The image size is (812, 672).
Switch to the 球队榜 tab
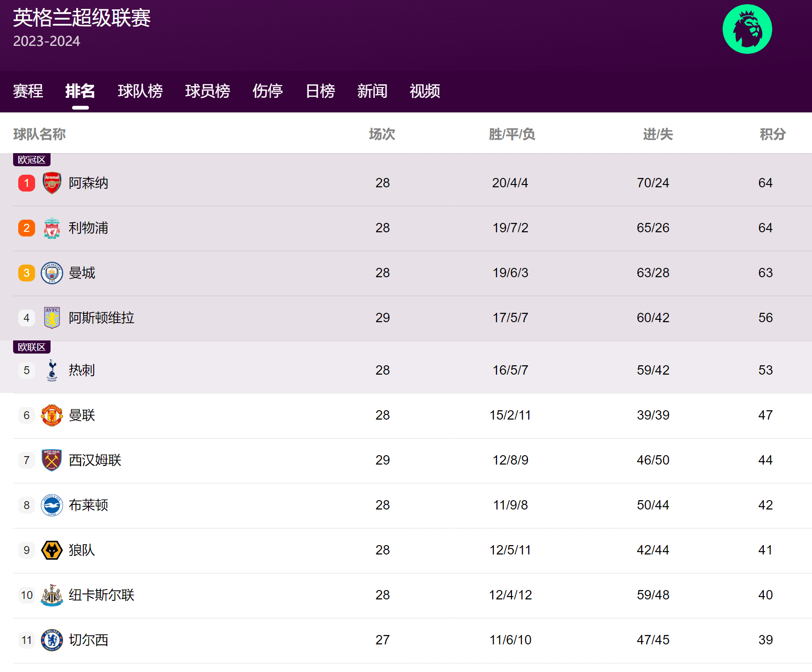pyautogui.click(x=140, y=91)
